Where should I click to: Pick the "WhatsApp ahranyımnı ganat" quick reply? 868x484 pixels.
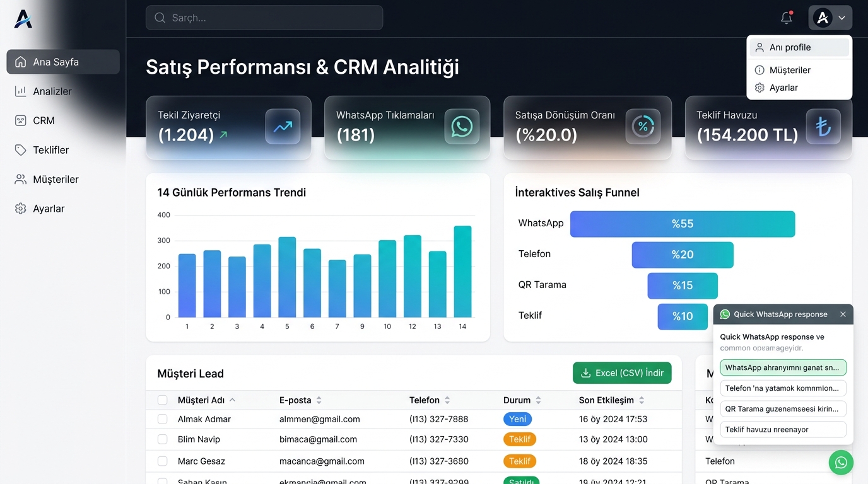click(783, 367)
